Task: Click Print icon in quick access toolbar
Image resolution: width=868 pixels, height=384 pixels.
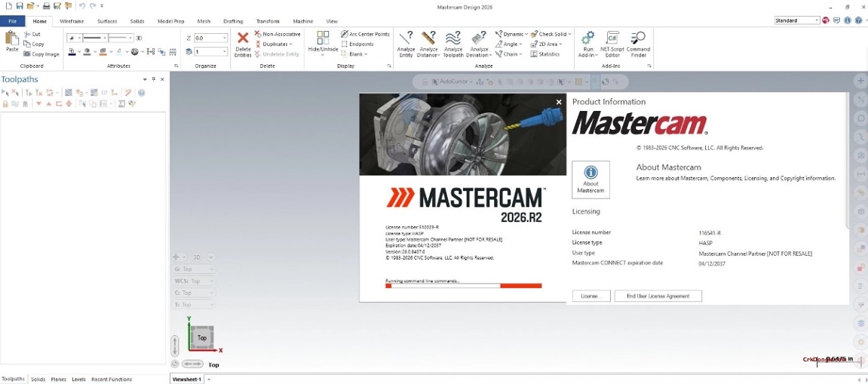Action: (47, 5)
